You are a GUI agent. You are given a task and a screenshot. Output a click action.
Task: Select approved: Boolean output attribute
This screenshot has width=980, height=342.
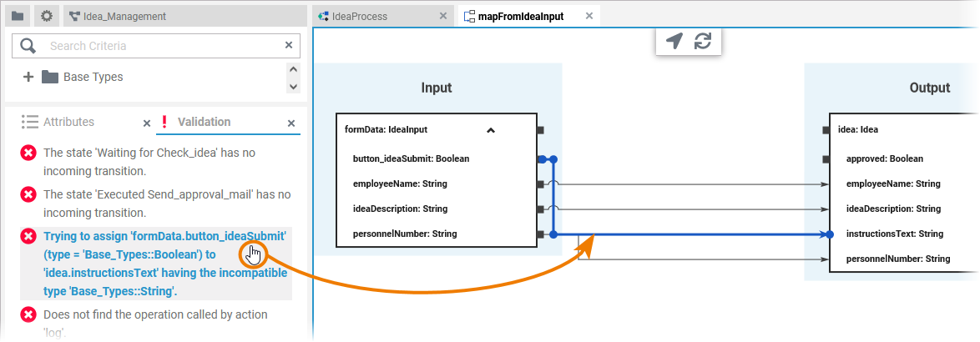[884, 158]
